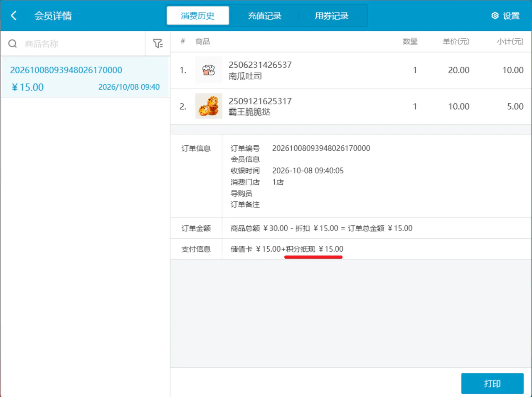Click the 小计(元) column header

510,42
